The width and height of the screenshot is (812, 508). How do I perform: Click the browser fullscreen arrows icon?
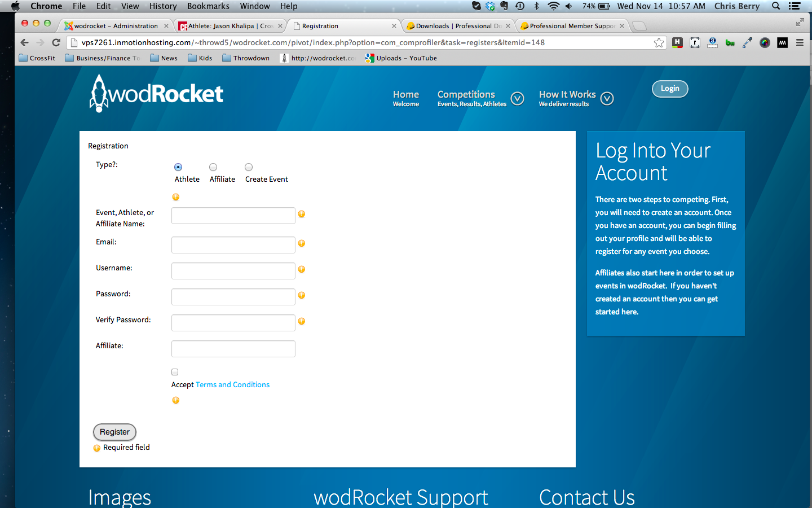tap(800, 22)
